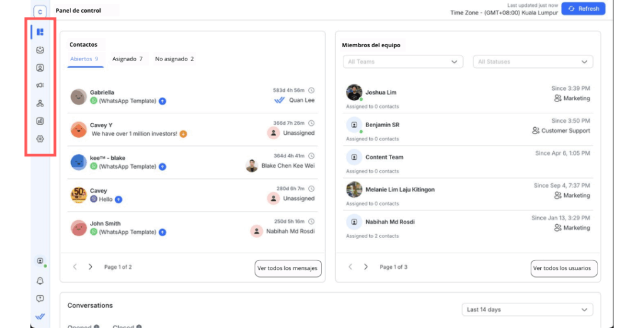This screenshot has width=644, height=328.
Task: Click the clock icon beside 583d 4h 56m
Action: coord(311,91)
